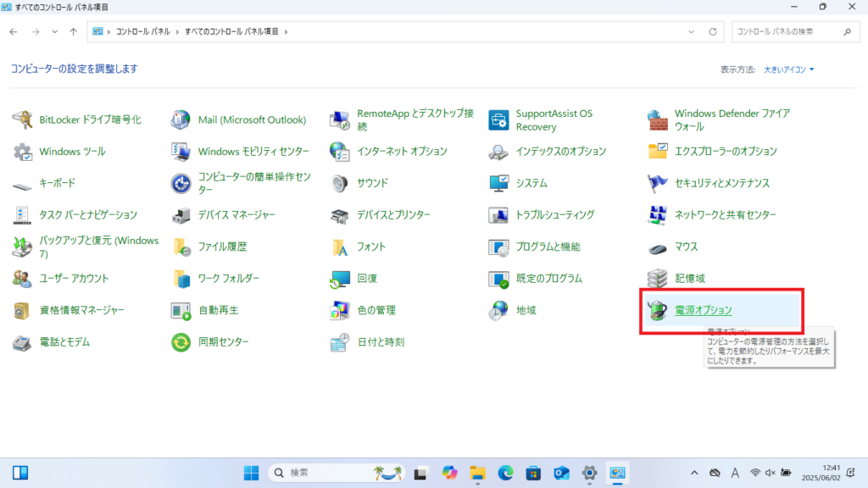
Task: Open the バックアップと復元 (Windows 7) link
Action: 99,247
